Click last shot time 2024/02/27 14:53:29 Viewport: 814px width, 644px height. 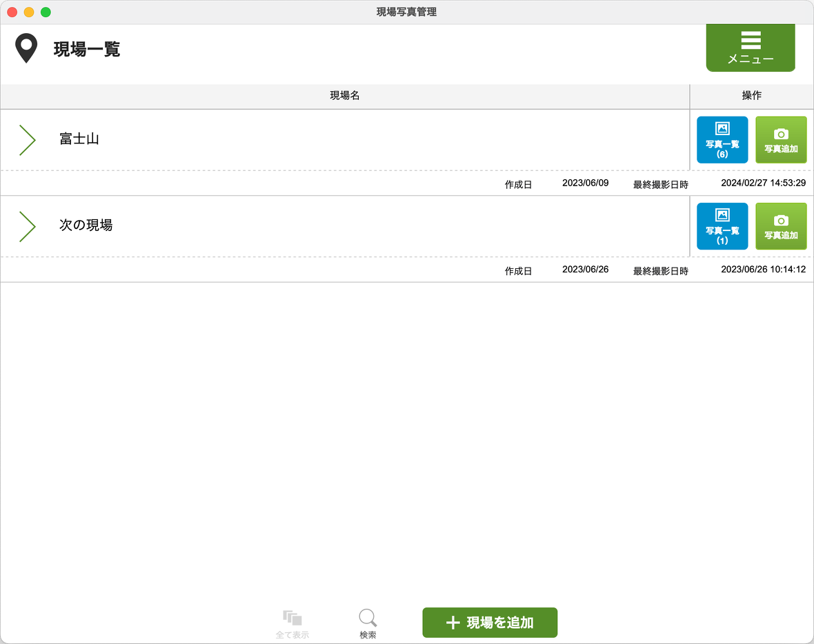(x=763, y=183)
